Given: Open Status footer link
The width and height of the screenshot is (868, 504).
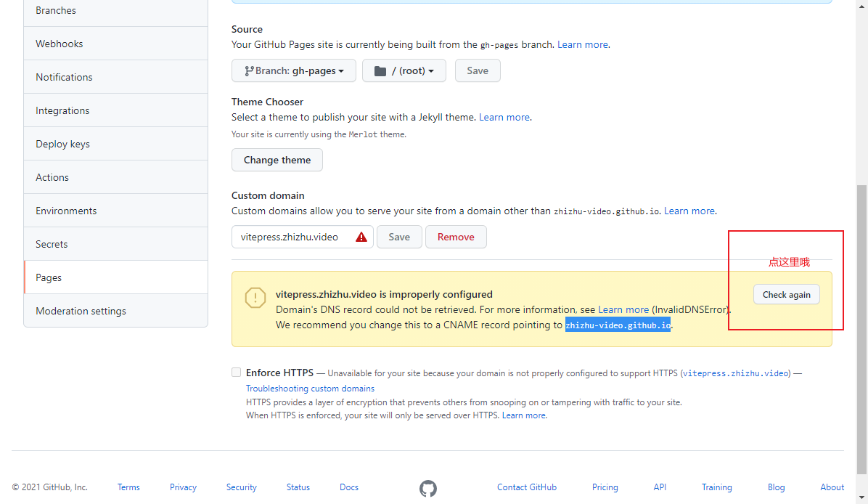Looking at the screenshot, I should tap(298, 487).
